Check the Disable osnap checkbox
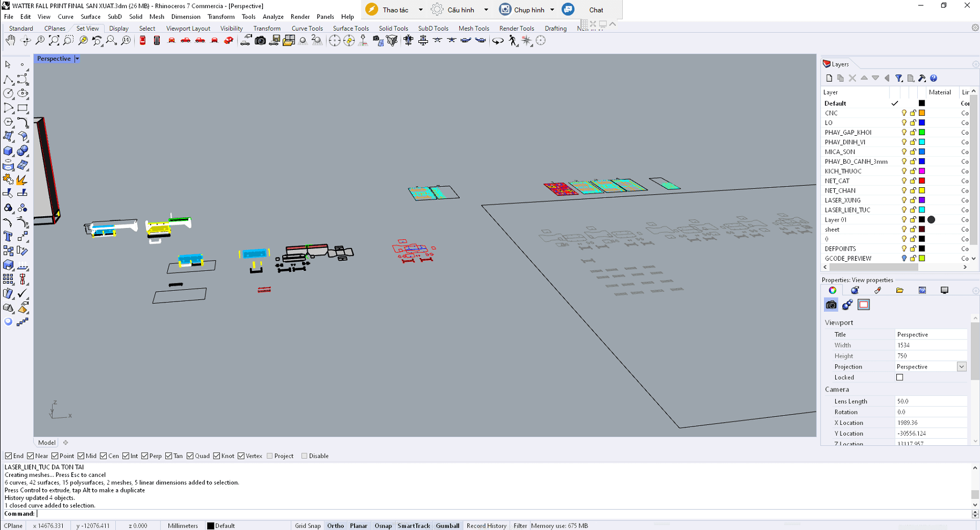The image size is (980, 530). [304, 456]
